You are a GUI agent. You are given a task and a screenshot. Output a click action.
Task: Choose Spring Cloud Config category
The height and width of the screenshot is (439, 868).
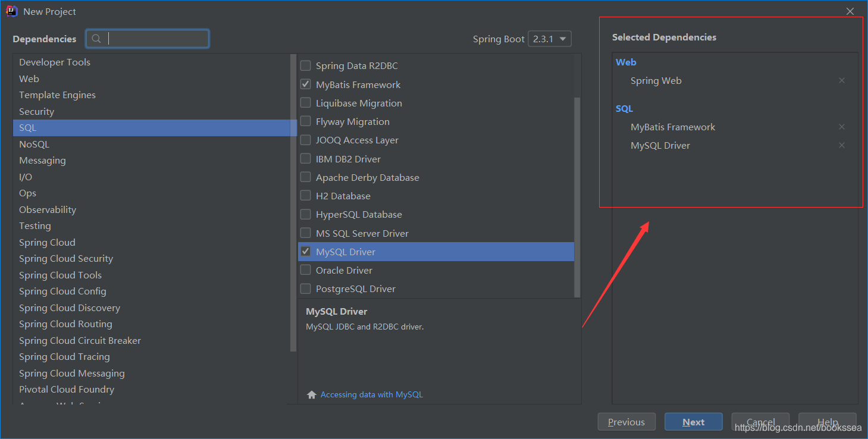151,291
